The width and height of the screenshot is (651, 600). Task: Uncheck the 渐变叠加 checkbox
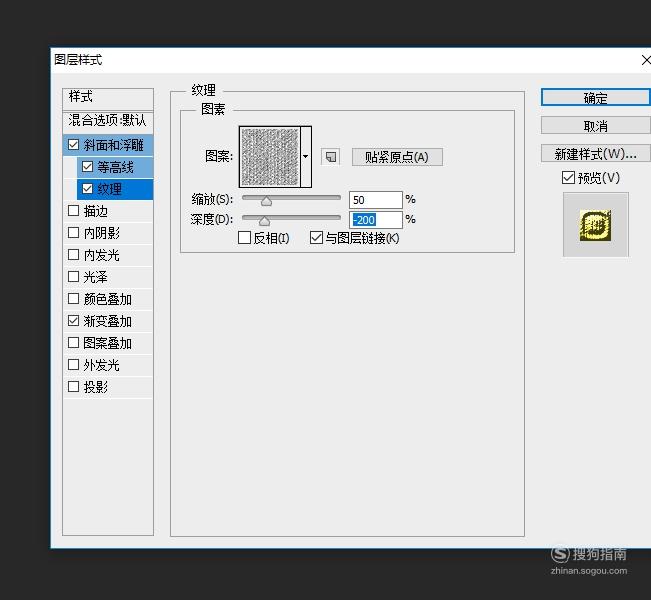click(73, 321)
